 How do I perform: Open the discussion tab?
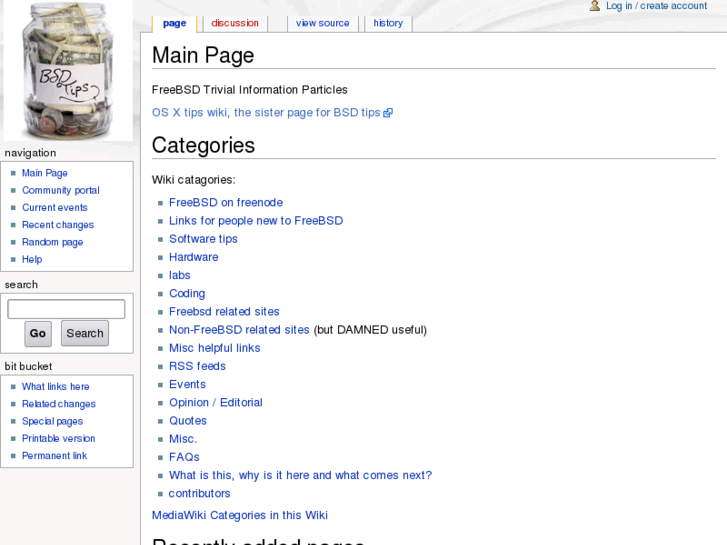pos(235,23)
